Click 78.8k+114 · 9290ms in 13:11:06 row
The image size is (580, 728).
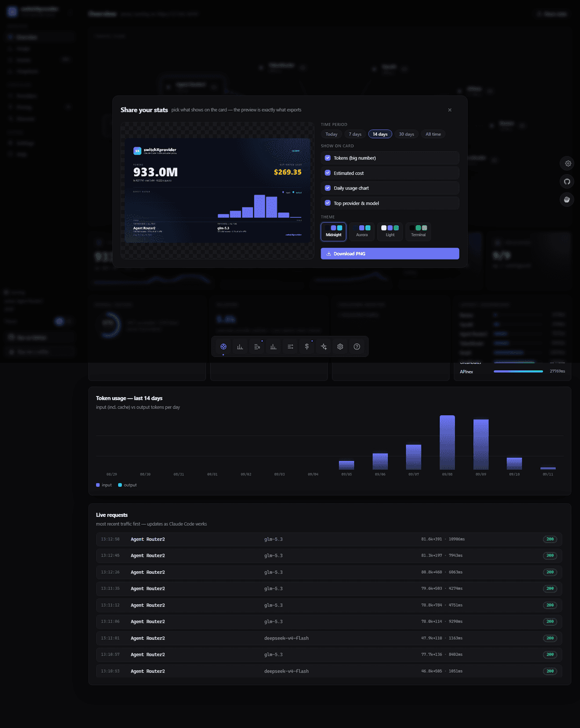pyautogui.click(x=442, y=622)
